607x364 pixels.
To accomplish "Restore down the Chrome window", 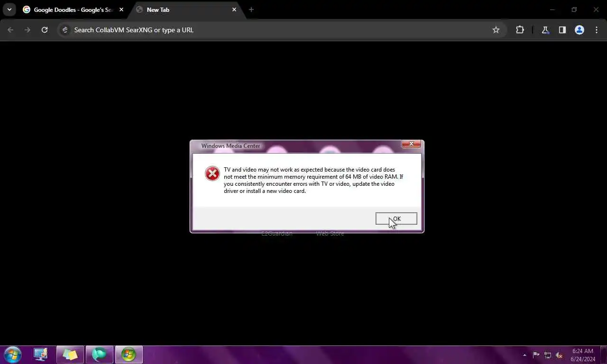I will [574, 9].
